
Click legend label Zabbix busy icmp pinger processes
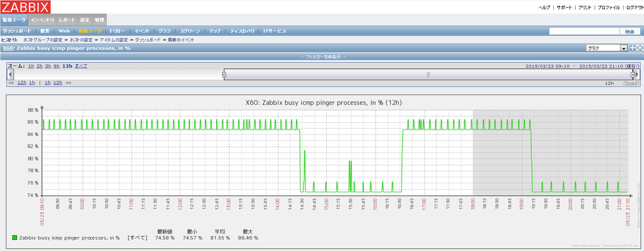point(70,237)
